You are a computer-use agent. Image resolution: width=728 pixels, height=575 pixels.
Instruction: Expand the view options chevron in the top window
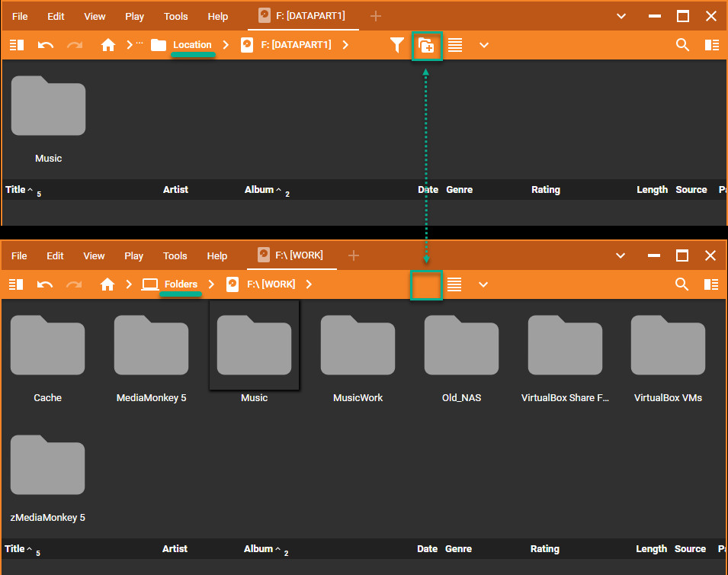tap(483, 45)
